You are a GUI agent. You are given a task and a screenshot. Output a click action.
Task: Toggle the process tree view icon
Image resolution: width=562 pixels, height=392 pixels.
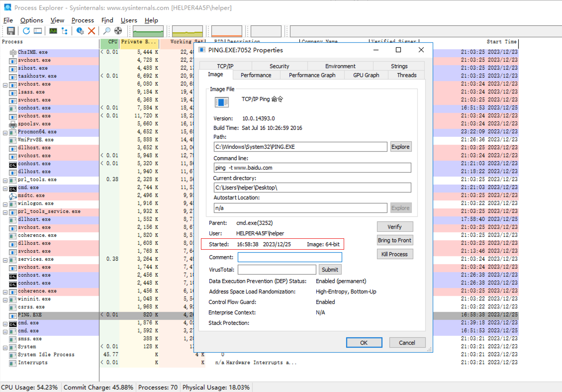pyautogui.click(x=65, y=31)
